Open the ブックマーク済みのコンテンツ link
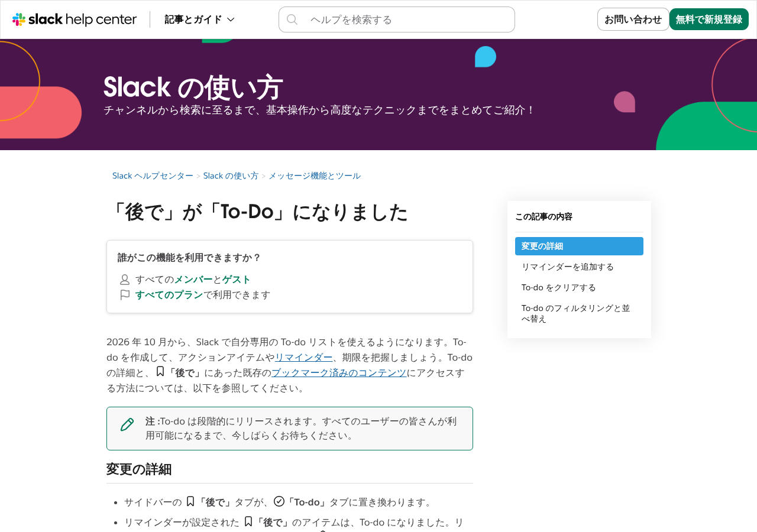The height and width of the screenshot is (532, 757). tap(339, 373)
